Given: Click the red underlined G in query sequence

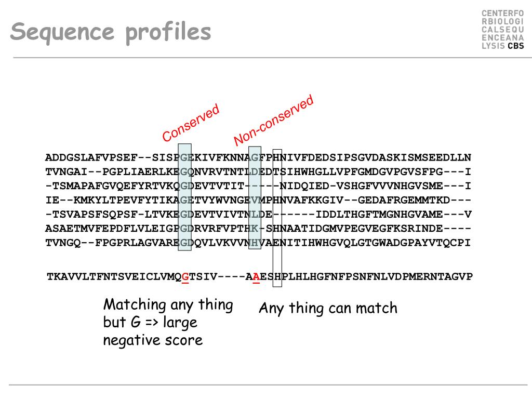Looking at the screenshot, I should pos(185,277).
